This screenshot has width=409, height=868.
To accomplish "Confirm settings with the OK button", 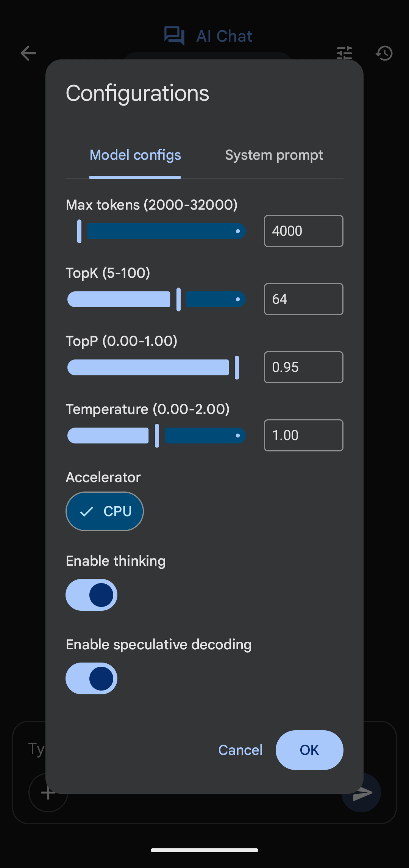I will coord(309,750).
